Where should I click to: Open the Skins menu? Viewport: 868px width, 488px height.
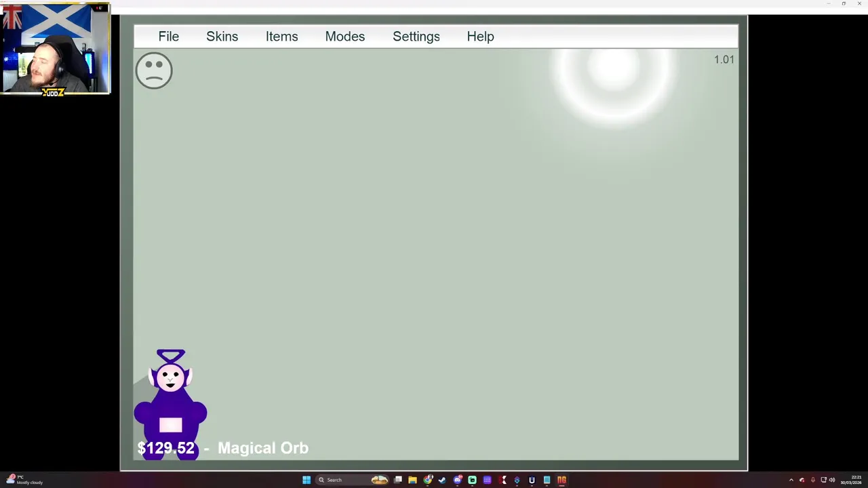222,37
